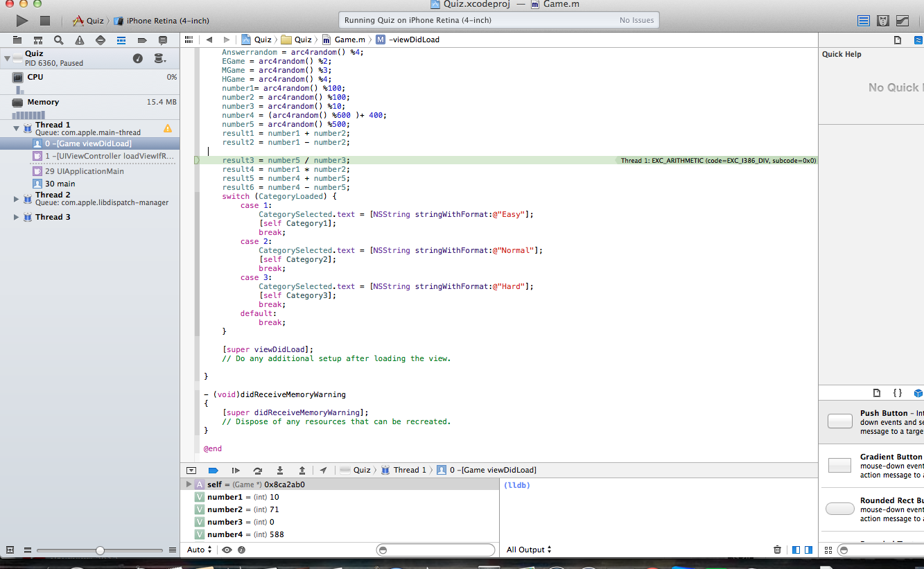The width and height of the screenshot is (924, 569).
Task: Open the CPU gauge report
Action: click(90, 82)
